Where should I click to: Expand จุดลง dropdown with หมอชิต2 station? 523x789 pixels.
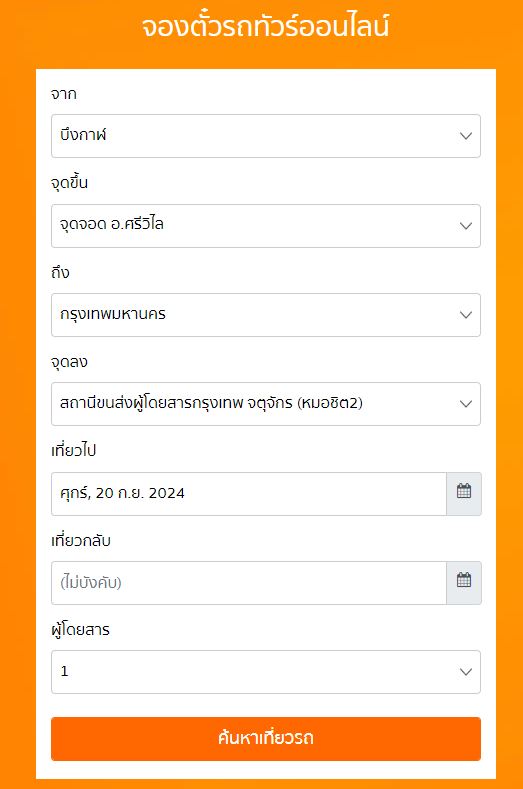pyautogui.click(x=266, y=404)
